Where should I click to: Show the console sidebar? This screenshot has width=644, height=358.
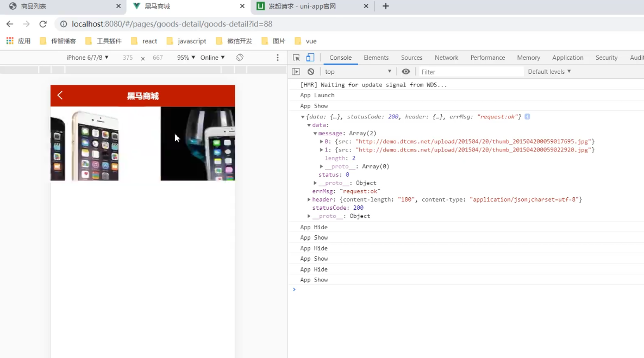click(x=296, y=71)
